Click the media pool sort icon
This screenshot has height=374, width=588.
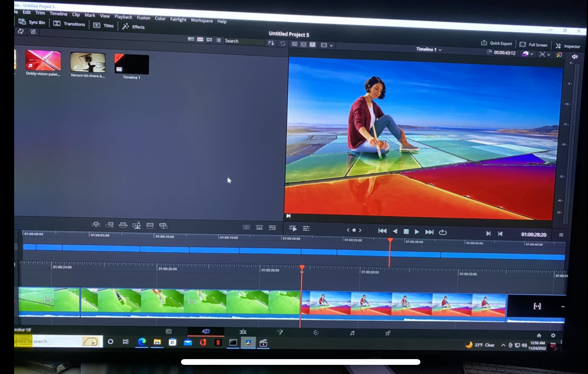(x=271, y=43)
